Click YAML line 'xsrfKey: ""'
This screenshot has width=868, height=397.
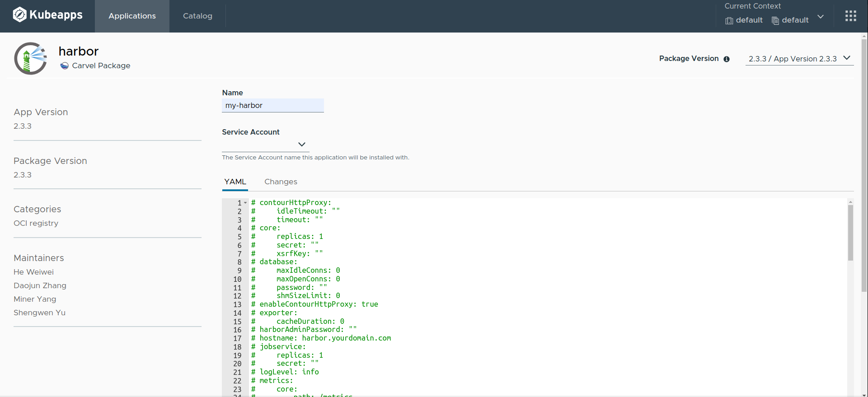pos(300,253)
